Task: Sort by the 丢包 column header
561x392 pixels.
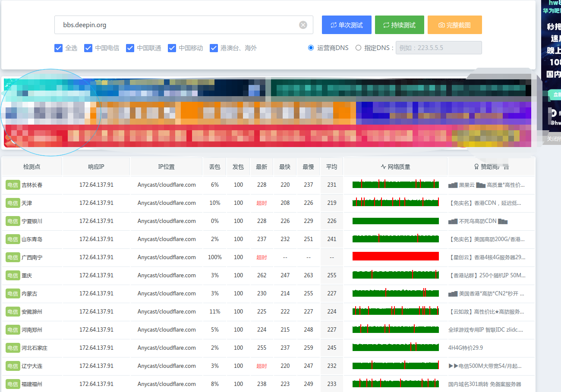Action: pos(214,166)
